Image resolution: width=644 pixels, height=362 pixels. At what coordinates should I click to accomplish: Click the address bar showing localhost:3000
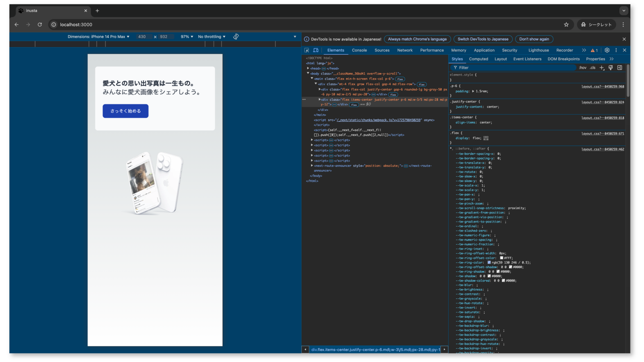pos(308,25)
